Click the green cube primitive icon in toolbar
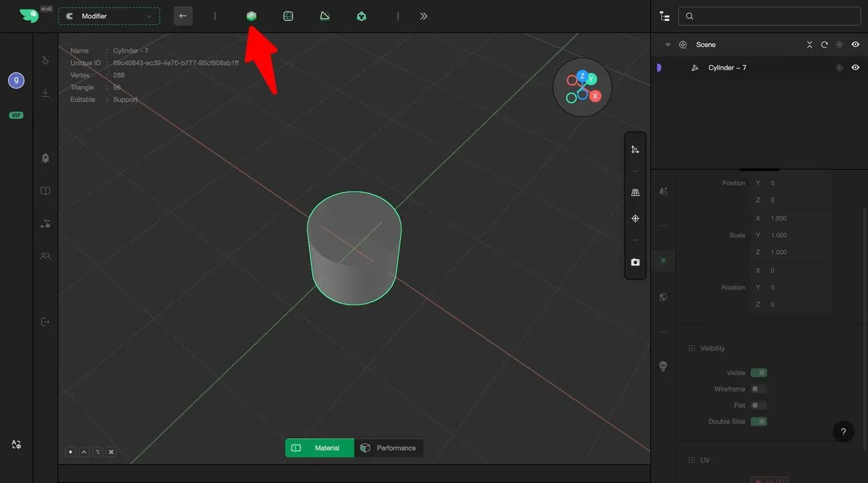Image resolution: width=868 pixels, height=483 pixels. coord(251,16)
